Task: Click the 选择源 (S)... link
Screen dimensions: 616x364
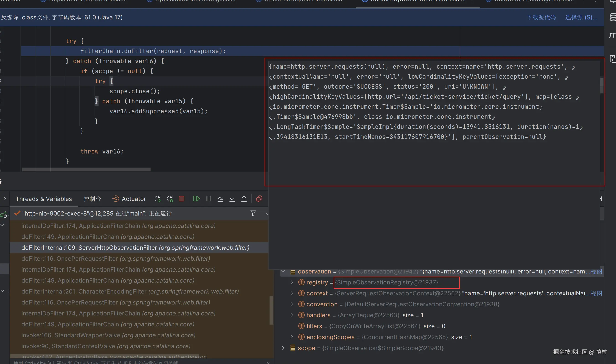Action: click(581, 17)
